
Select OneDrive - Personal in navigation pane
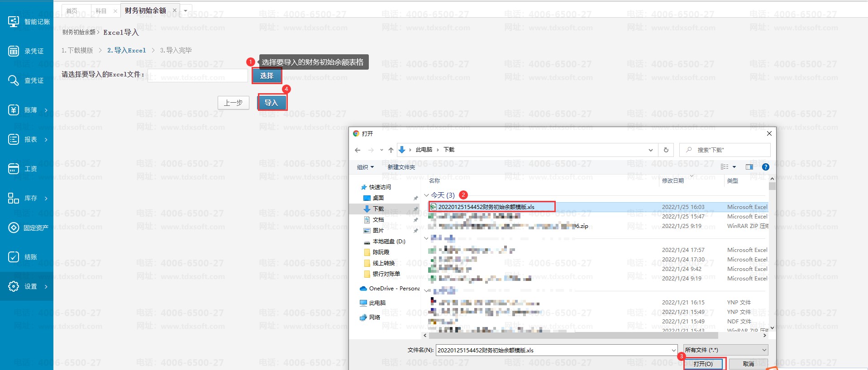pyautogui.click(x=390, y=288)
